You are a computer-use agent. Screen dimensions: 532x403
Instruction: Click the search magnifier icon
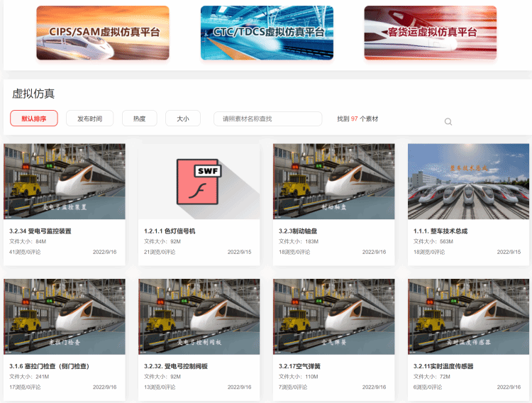pyautogui.click(x=448, y=121)
